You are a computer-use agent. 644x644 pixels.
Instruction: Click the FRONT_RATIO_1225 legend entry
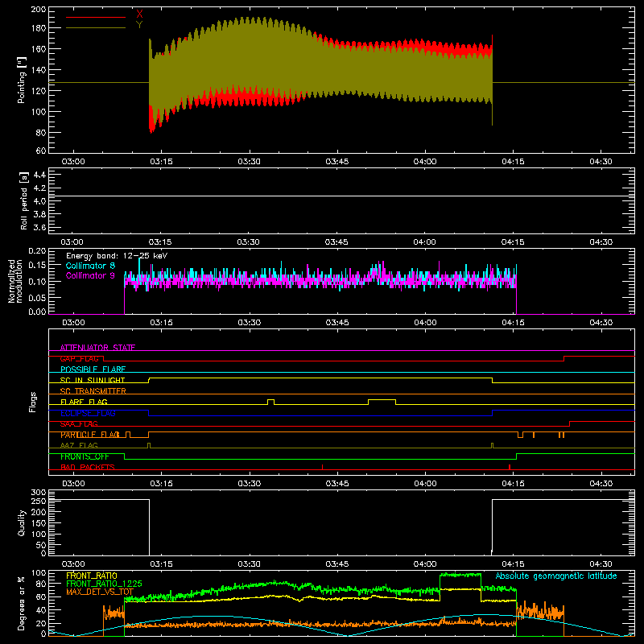coord(104,584)
